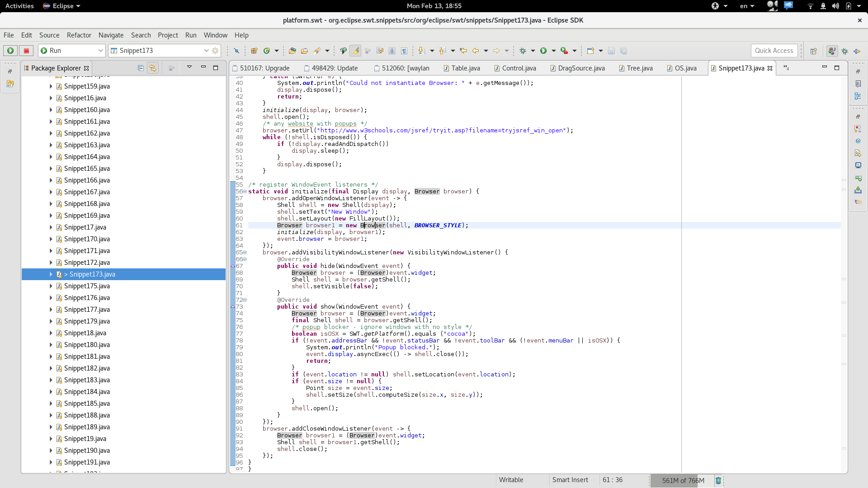Switch to the Table.java editor tab

(462, 68)
